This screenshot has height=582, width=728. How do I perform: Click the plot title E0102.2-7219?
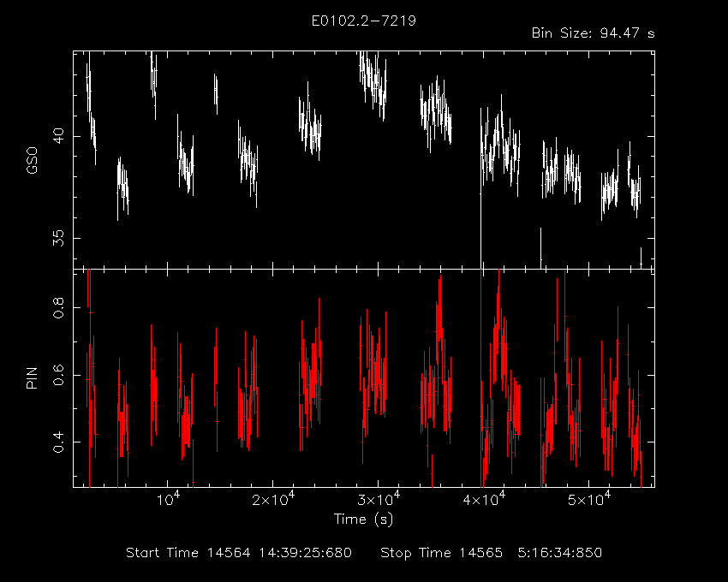[x=363, y=21]
